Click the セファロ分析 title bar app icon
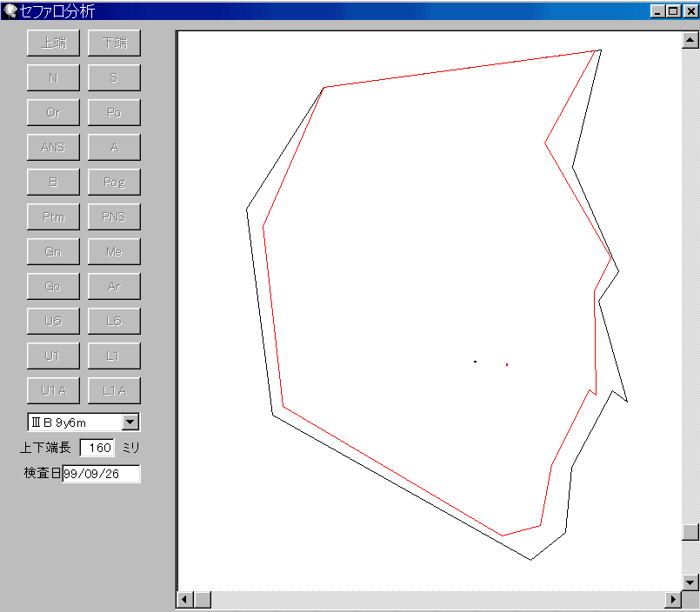Image resolution: width=700 pixels, height=612 pixels. pyautogui.click(x=10, y=10)
